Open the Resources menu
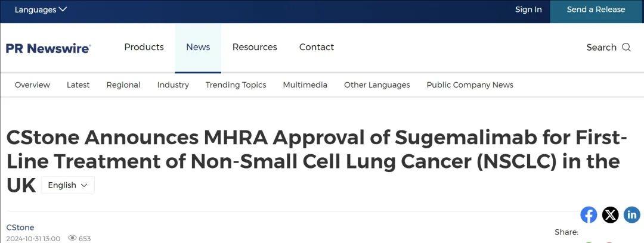 click(x=255, y=47)
